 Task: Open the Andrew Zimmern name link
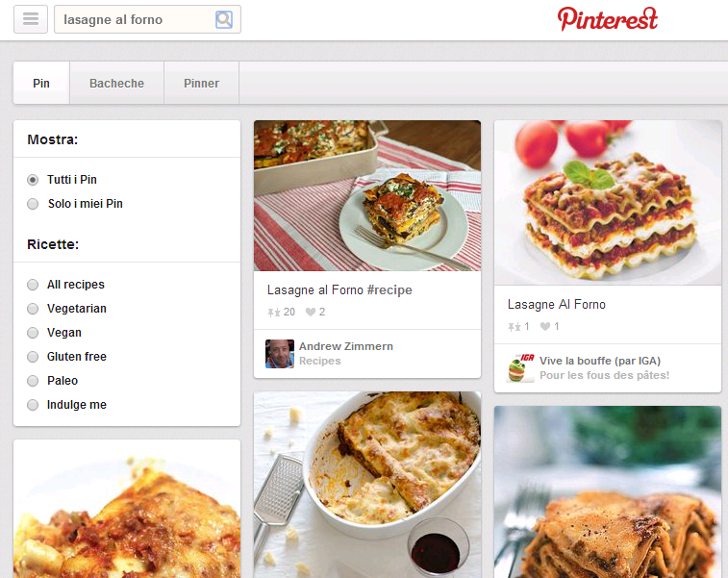pyautogui.click(x=346, y=346)
